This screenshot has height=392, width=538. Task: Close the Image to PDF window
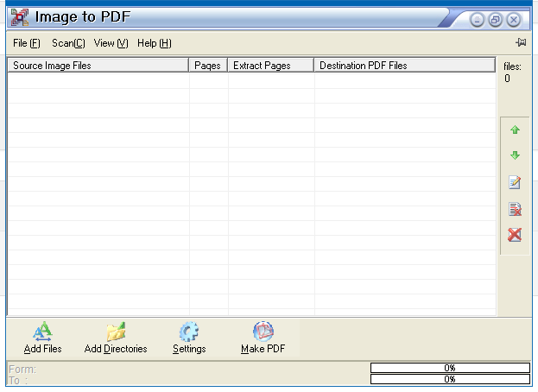pyautogui.click(x=514, y=20)
